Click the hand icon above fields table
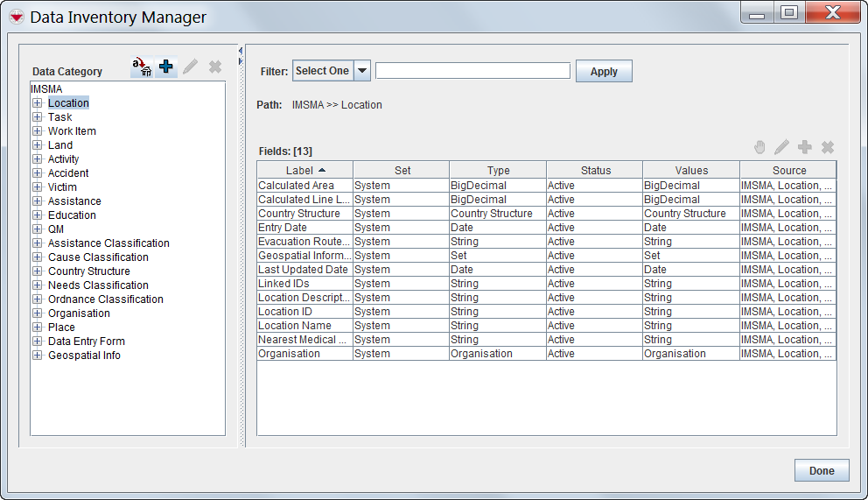This screenshot has width=868, height=500. tap(759, 147)
